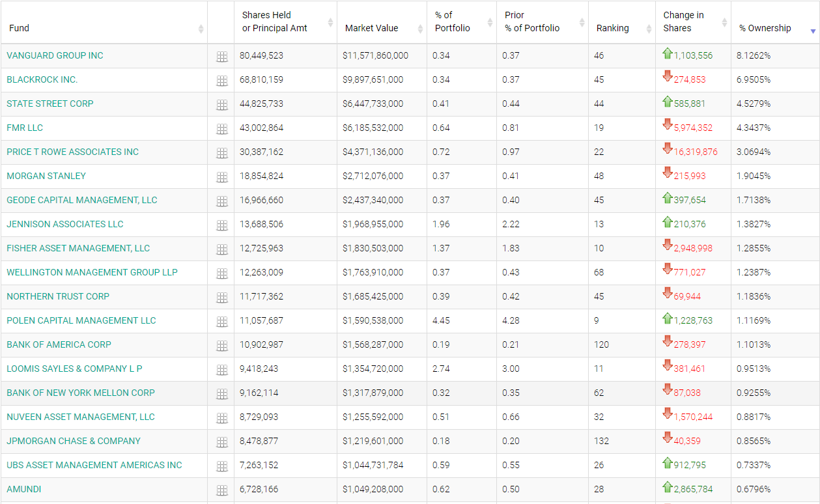The width and height of the screenshot is (820, 504).
Task: Open grid icon for Loomis Sayles row
Action: pos(221,370)
